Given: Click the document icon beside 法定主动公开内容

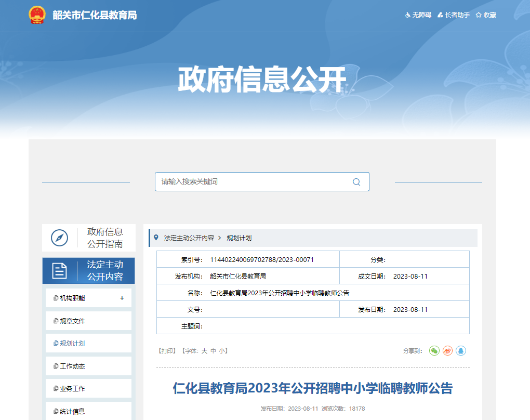Looking at the screenshot, I should point(60,271).
